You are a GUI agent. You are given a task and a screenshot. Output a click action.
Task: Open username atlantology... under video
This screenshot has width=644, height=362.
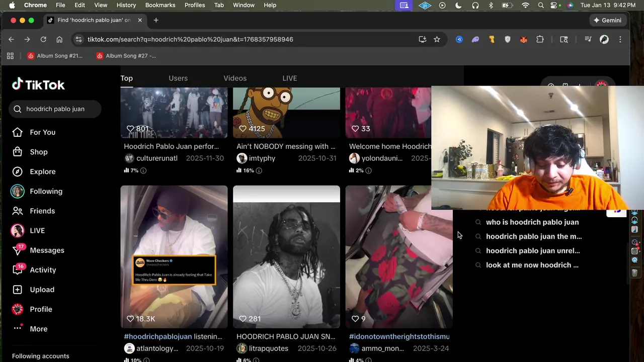(157, 348)
